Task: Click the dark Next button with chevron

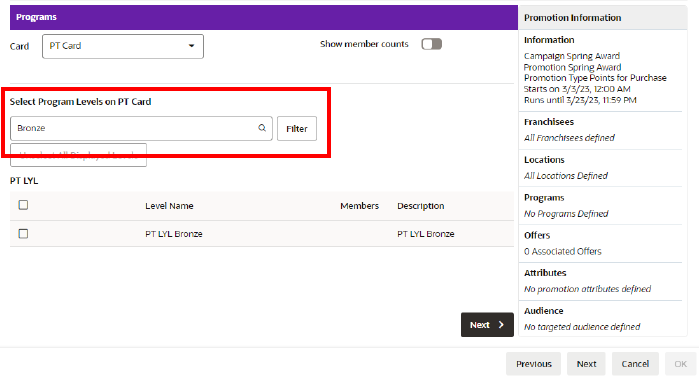Action: click(x=487, y=325)
